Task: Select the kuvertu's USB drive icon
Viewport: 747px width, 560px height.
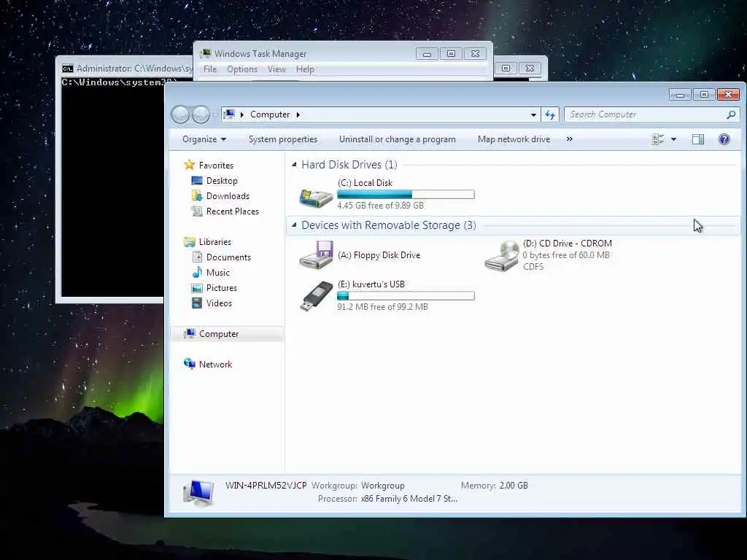Action: (x=316, y=296)
